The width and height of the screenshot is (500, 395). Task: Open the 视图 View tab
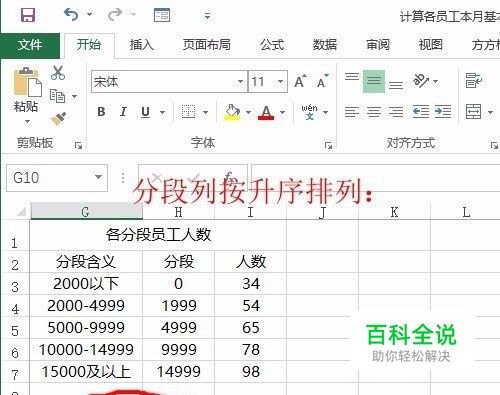coord(431,45)
